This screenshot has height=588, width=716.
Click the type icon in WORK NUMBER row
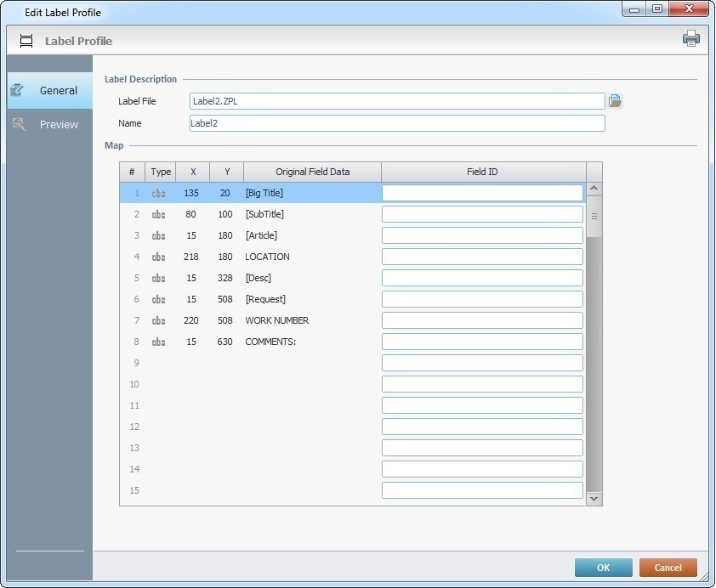coord(159,320)
